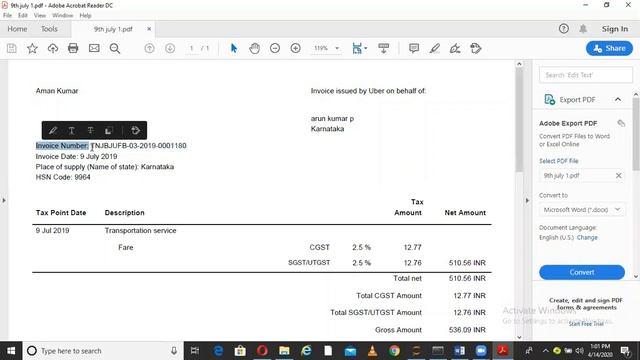Open Microsoft Word from the taskbar
The image size is (640, 360).
pyautogui.click(x=460, y=351)
